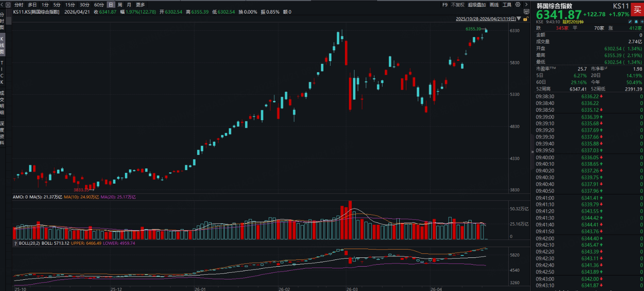Screen dimensions: 644x291
Task: Click the red 买 buy button
Action: pos(637,10)
